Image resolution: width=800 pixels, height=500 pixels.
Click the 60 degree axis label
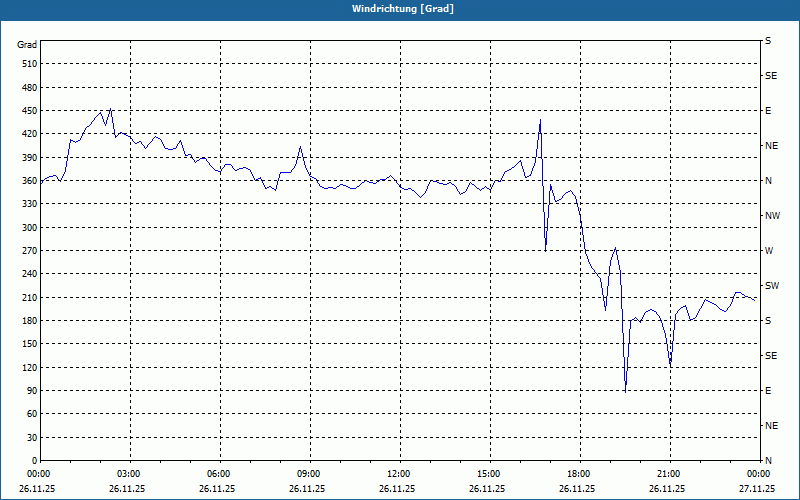click(x=32, y=414)
